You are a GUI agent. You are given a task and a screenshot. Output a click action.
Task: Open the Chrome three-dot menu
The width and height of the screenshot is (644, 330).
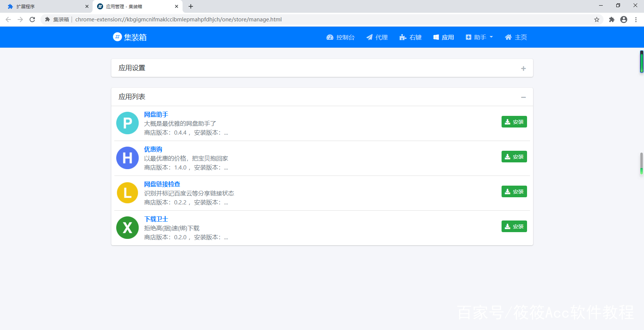click(x=636, y=19)
